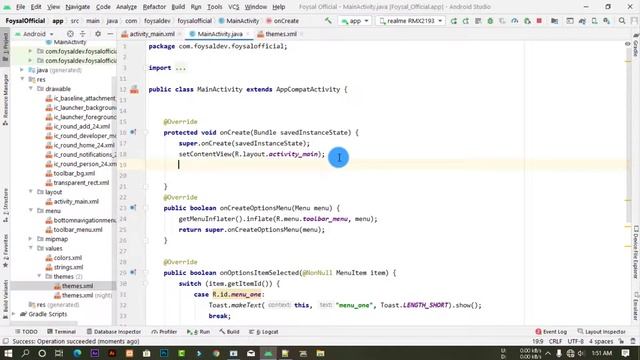Expand Gradle Scripts node
This screenshot has height=360, width=640.
click(x=14, y=314)
